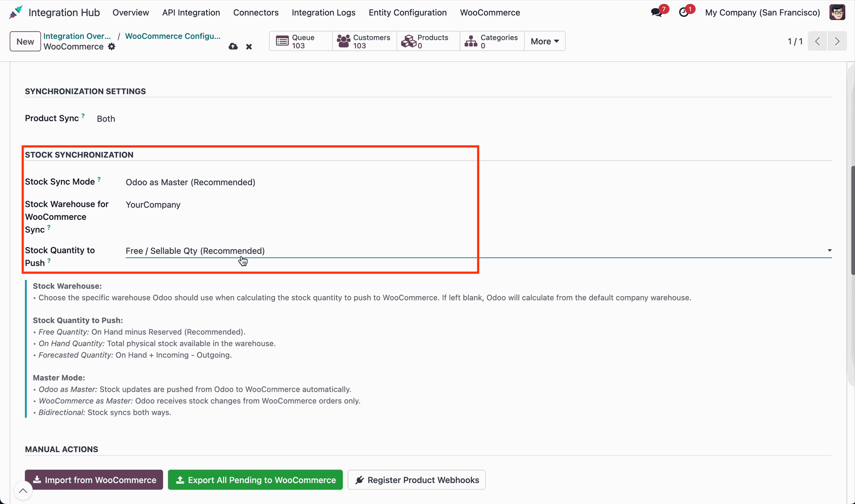Click Register Product Webhooks button

click(416, 480)
